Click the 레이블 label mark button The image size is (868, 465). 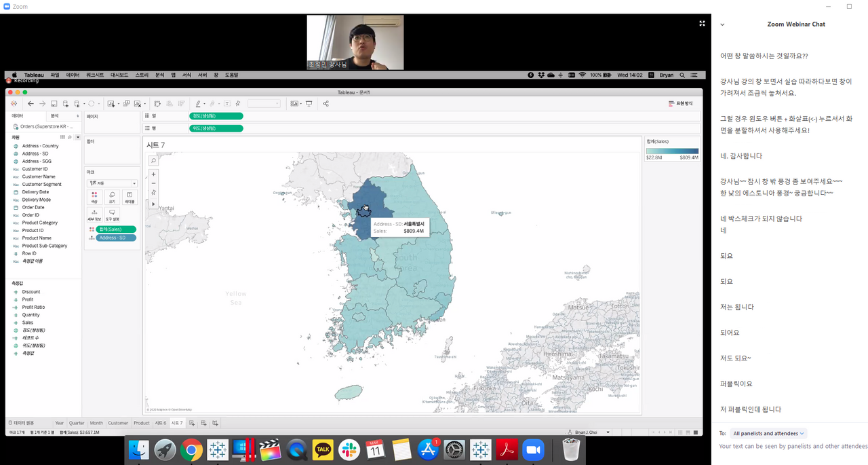(130, 197)
